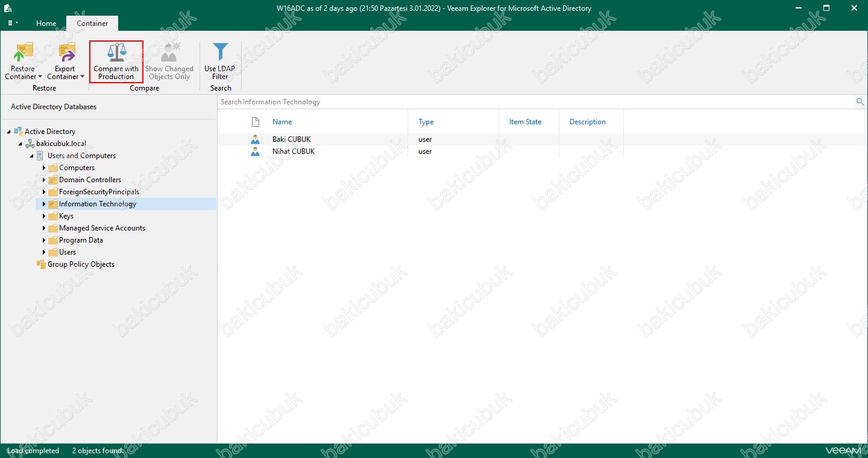Viewport: 868px width, 458px height.
Task: Collapse the bakicubuk.local node
Action: (20, 144)
